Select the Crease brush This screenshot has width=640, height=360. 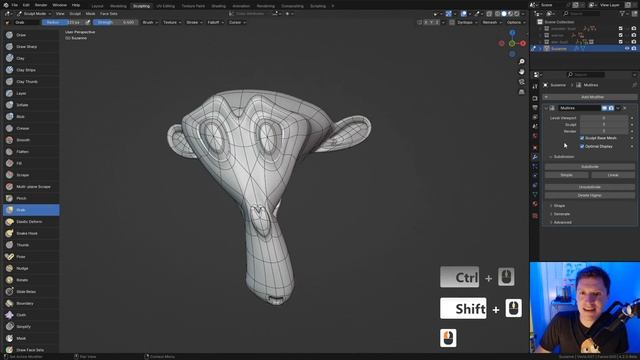[x=31, y=128]
